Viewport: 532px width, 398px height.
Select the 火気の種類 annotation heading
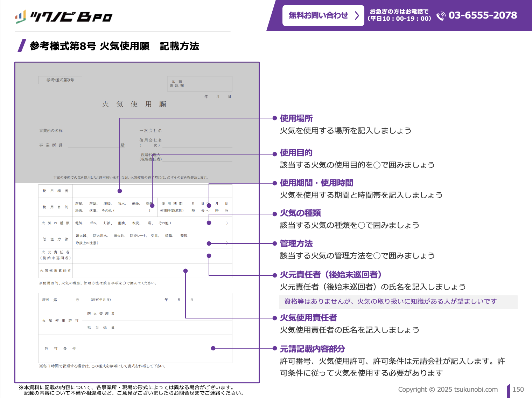[300, 213]
